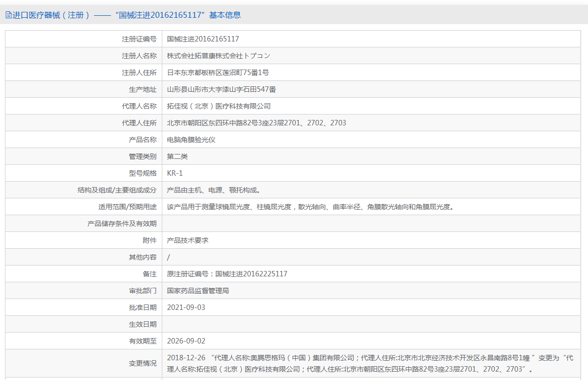This screenshot has height=380, width=588.
Task: Click the header title 进口医疗器械（注册）基本信息
Action: pyautogui.click(x=126, y=15)
